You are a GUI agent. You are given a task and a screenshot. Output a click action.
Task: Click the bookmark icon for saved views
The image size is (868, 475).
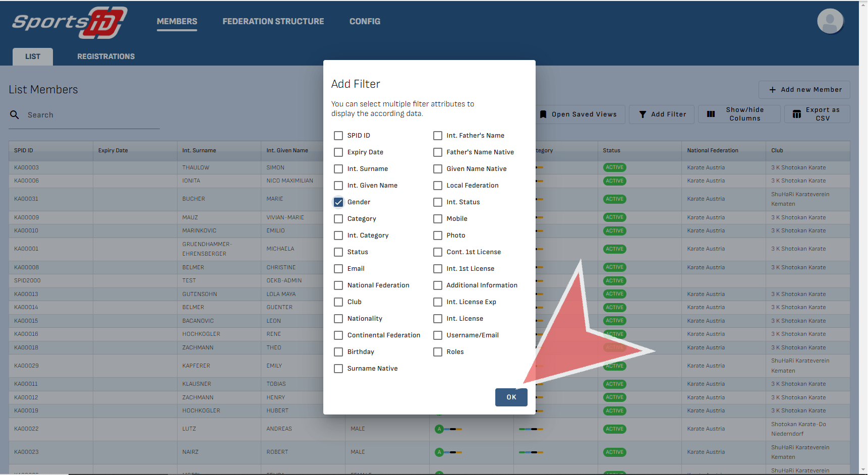(543, 114)
